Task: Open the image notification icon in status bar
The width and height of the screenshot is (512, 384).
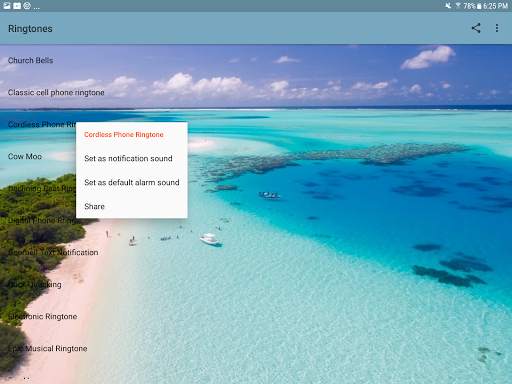Action: (x=7, y=6)
